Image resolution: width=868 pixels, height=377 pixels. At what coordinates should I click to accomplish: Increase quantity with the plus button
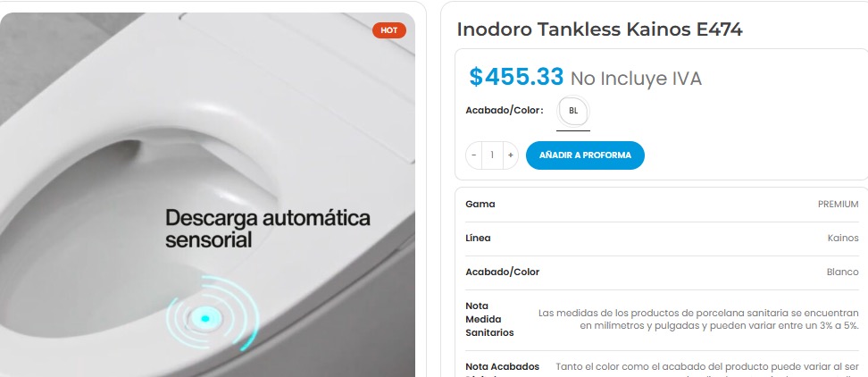point(511,155)
